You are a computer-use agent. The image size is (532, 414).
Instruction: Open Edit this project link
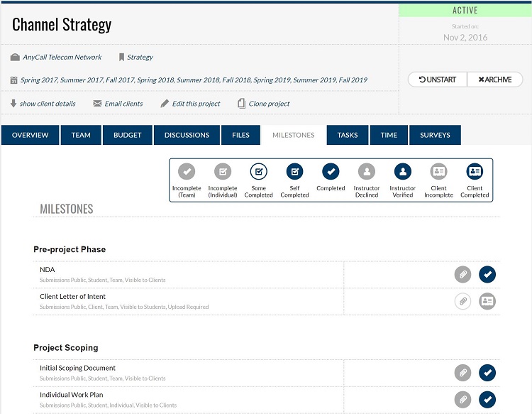click(190, 104)
